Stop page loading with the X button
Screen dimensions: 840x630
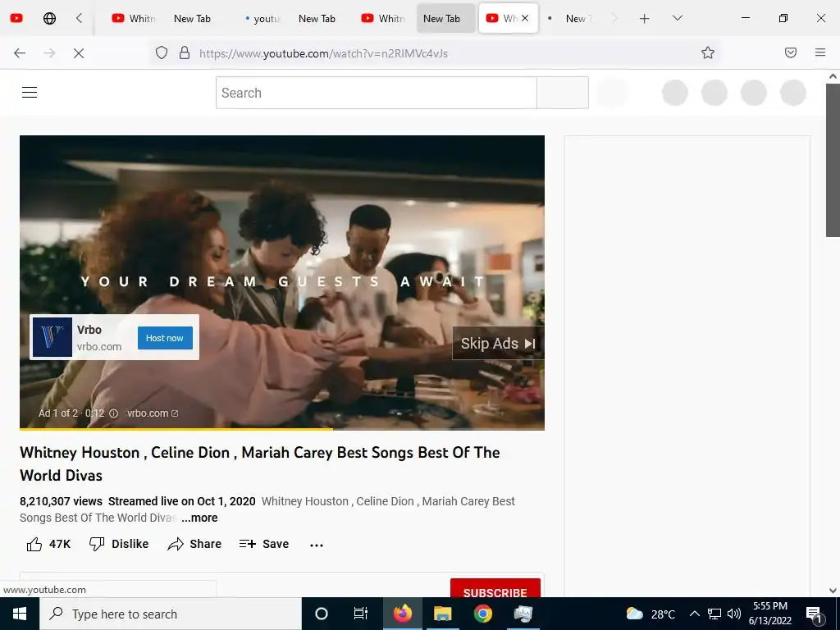click(x=79, y=53)
